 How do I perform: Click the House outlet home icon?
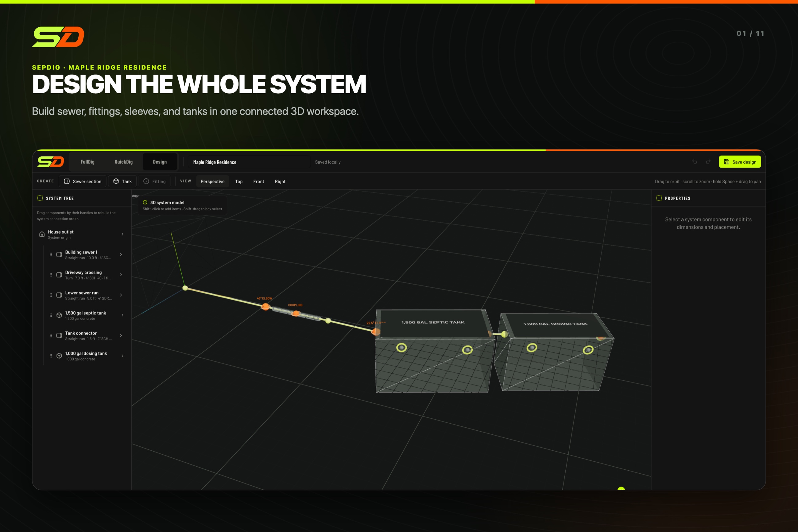coord(42,234)
